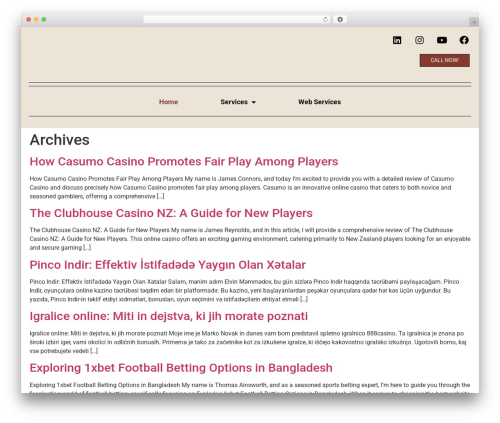The image size is (500, 423).
Task: Open the Facebook social icon
Action: 464,40
